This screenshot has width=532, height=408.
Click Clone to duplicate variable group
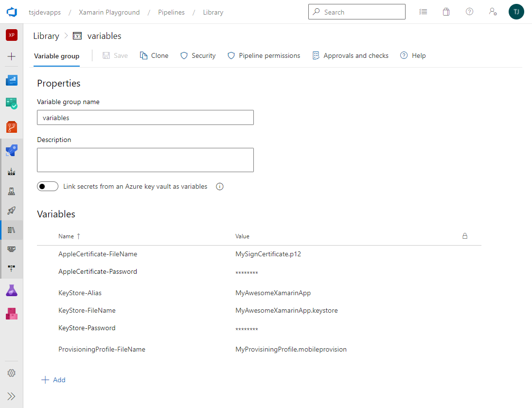[154, 56]
